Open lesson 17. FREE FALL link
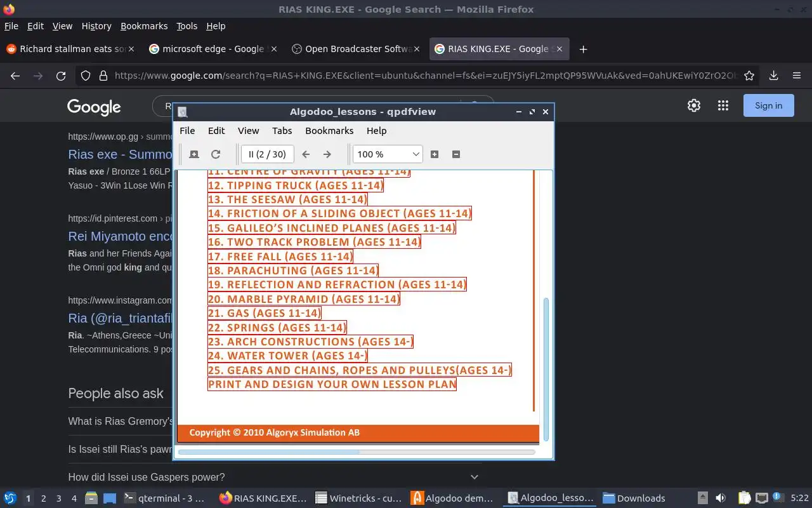812x508 pixels. coord(280,257)
